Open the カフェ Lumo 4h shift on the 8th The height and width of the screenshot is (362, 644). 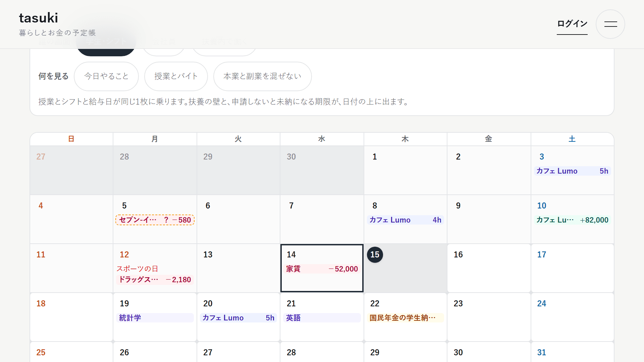point(405,220)
